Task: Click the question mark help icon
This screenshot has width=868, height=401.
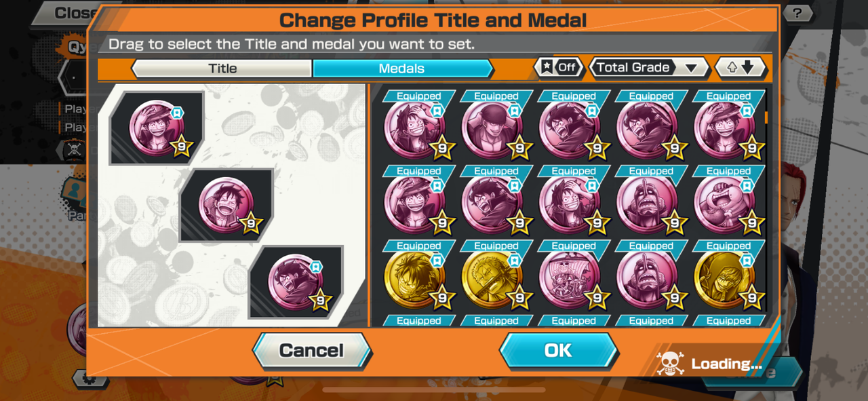Action: (797, 12)
